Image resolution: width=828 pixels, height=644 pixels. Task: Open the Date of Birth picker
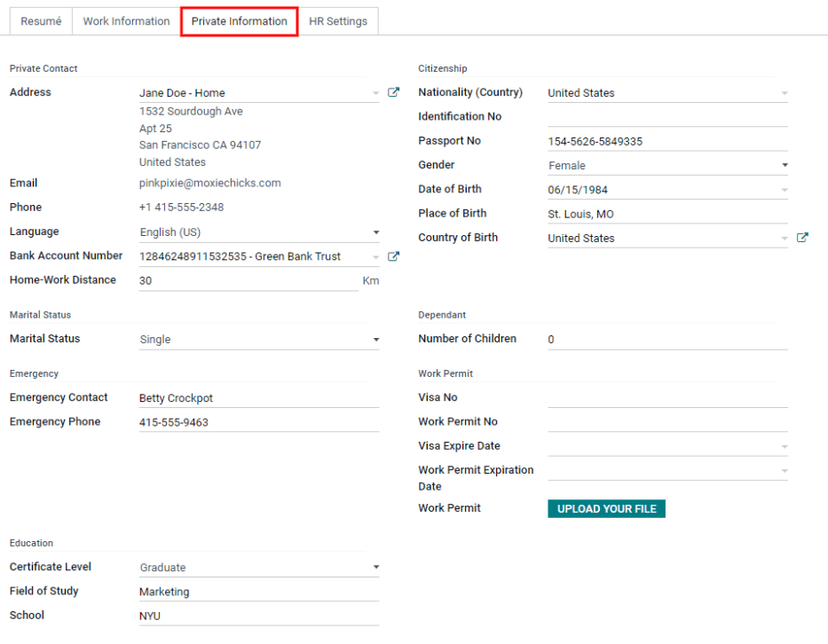tap(667, 190)
